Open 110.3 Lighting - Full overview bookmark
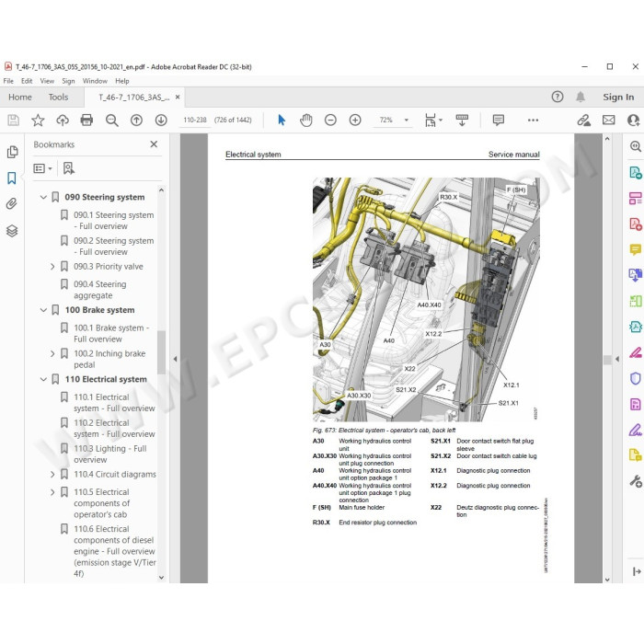Image resolution: width=644 pixels, height=644 pixels. (x=110, y=454)
